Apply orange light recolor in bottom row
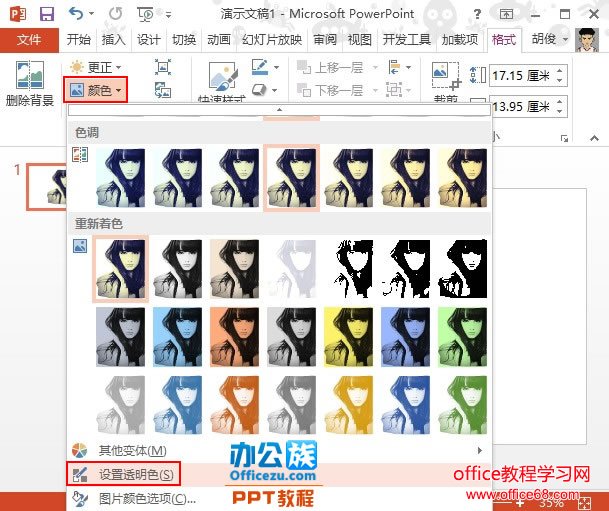This screenshot has width=609, height=511. [x=235, y=405]
